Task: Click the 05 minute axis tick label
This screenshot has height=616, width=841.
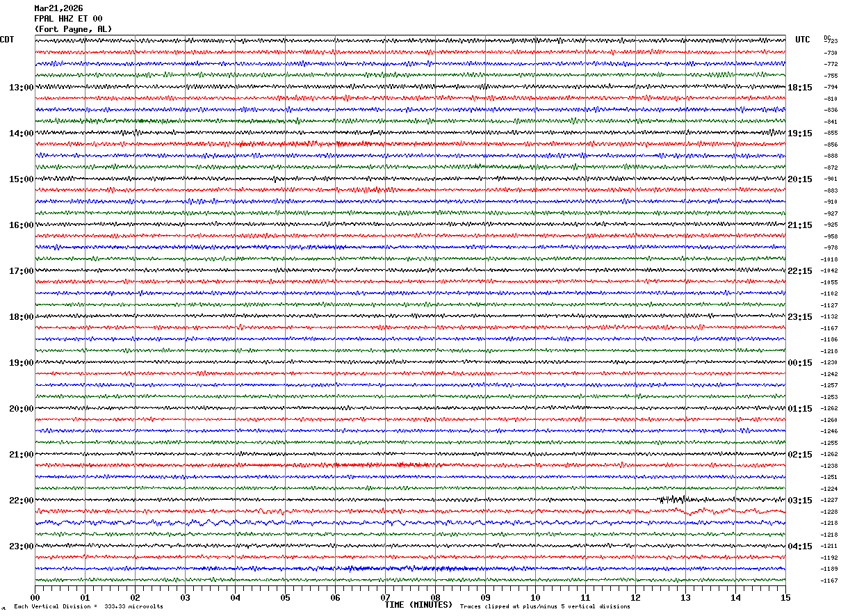Action: pos(285,598)
